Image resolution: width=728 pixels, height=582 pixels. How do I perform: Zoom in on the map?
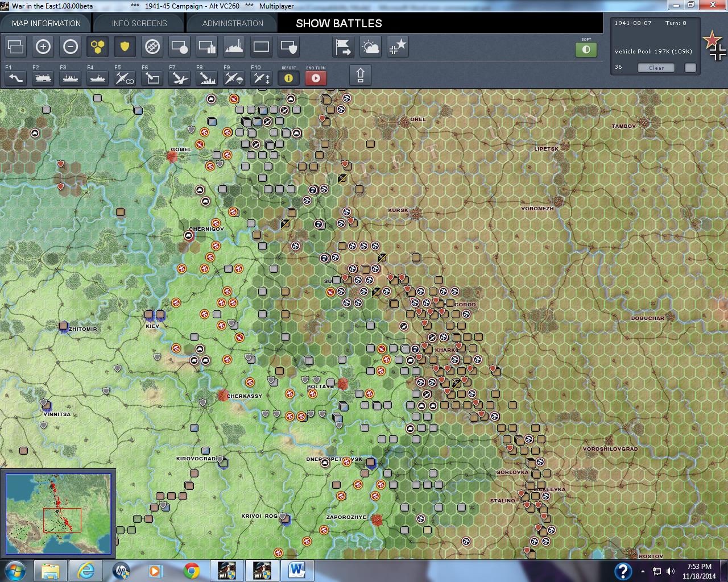click(43, 47)
